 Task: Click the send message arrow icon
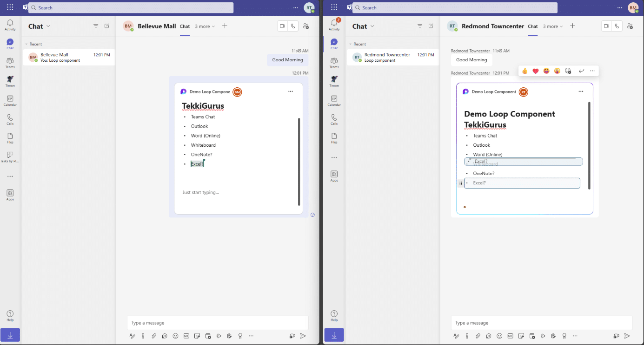[x=303, y=336]
